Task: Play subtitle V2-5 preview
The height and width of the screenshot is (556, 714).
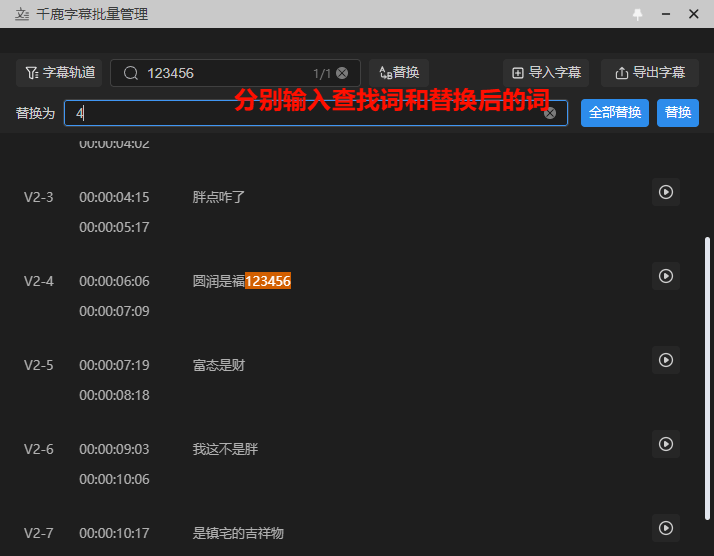Action: (x=666, y=360)
